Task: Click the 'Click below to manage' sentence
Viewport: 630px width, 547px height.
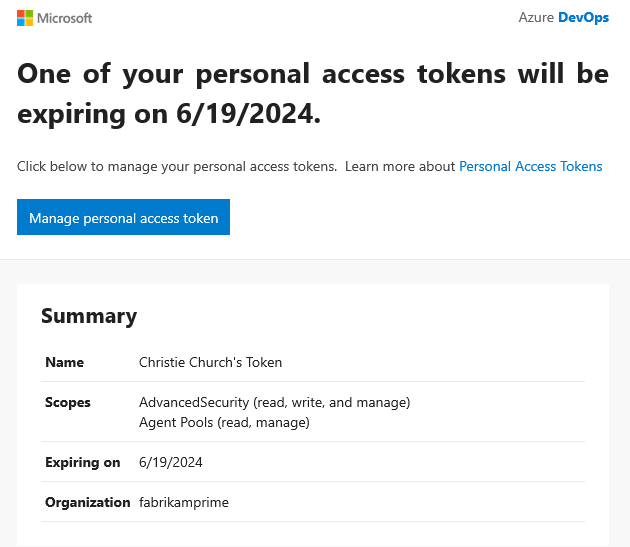Action: 176,166
